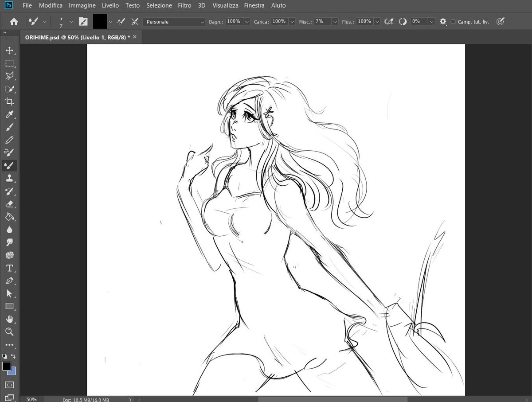
Task: Toggle the brush settings panel
Action: (x=83, y=21)
